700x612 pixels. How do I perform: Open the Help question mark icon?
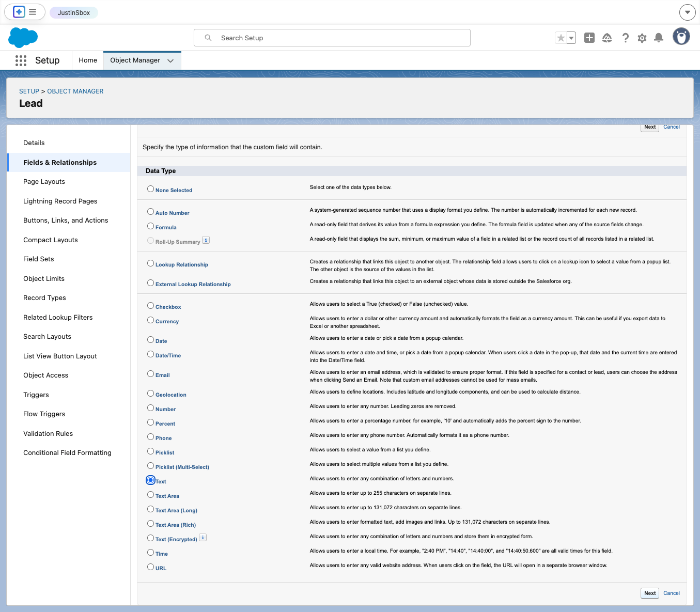pyautogui.click(x=625, y=38)
